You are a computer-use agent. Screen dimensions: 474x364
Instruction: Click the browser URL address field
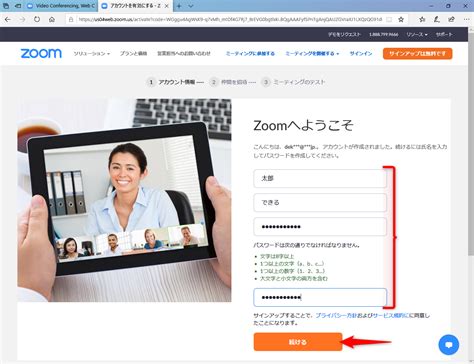230,19
